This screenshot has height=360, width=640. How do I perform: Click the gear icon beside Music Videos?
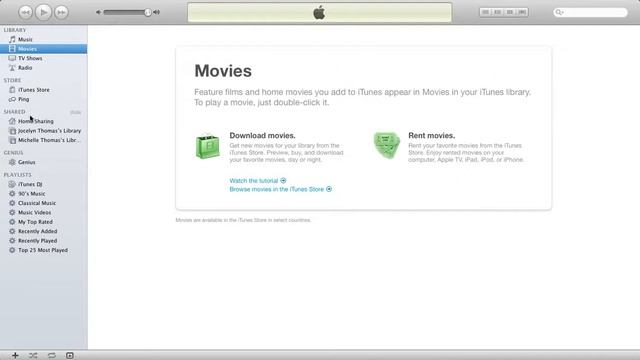tap(12, 212)
